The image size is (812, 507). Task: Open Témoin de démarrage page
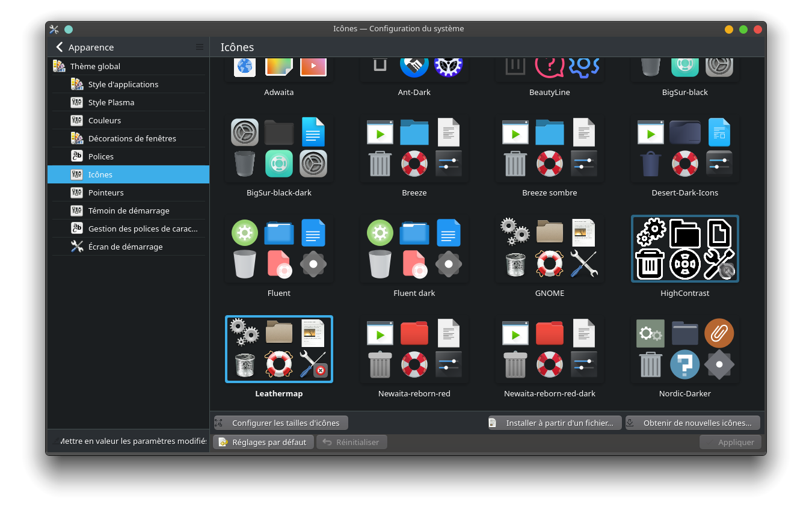click(129, 210)
